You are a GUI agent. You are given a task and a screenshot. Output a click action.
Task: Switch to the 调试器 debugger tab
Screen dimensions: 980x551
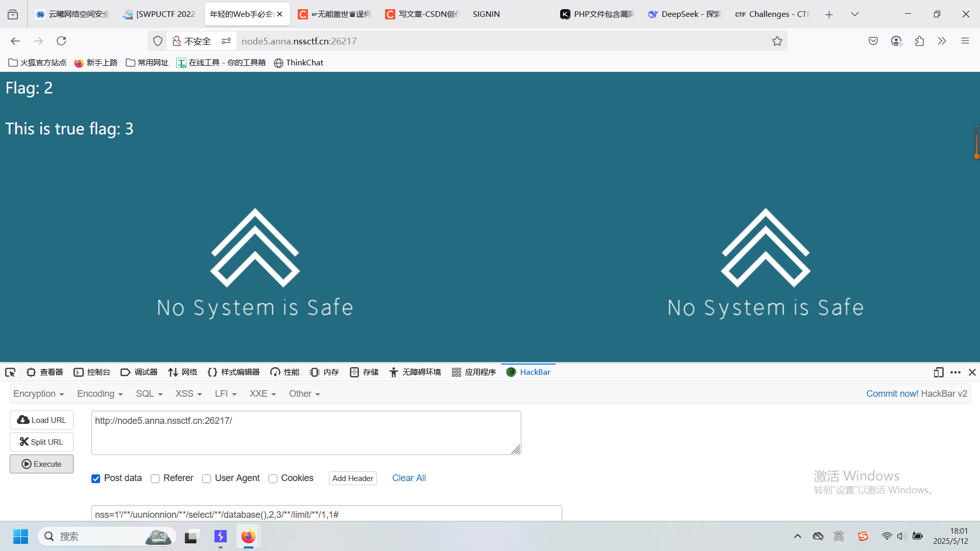pos(139,372)
